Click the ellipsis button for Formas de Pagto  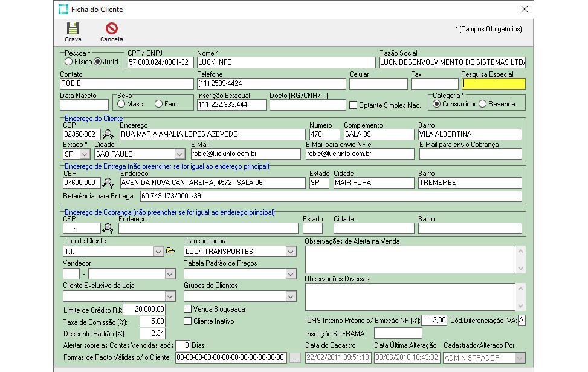pyautogui.click(x=294, y=358)
